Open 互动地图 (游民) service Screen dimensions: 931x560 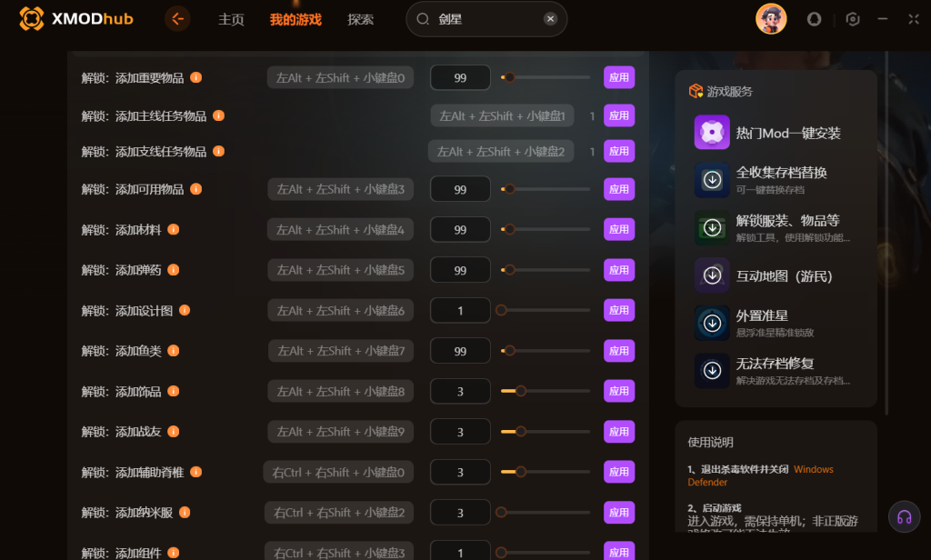coord(783,275)
